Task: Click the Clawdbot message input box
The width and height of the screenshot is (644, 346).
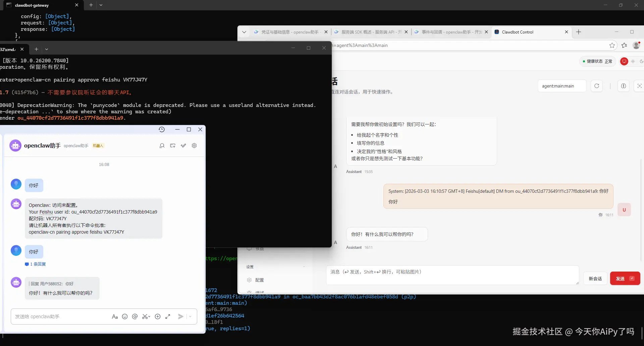Action: [x=452, y=275]
